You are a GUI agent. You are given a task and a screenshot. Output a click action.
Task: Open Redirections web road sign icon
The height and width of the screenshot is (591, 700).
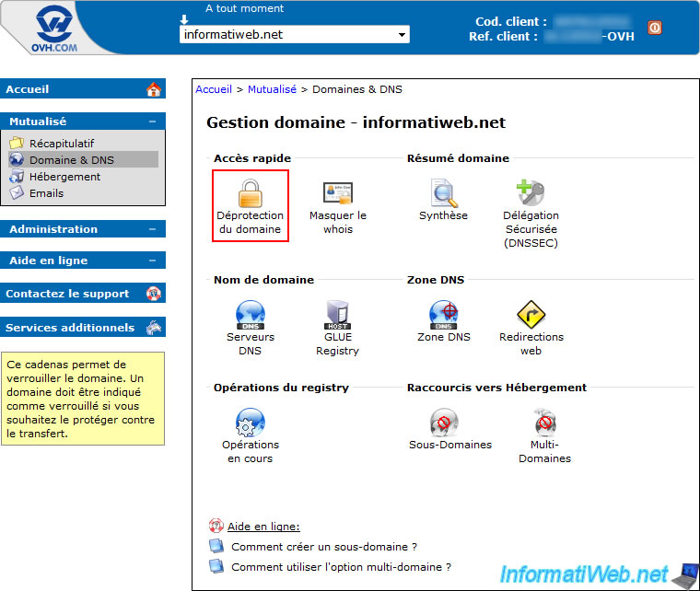click(x=531, y=315)
